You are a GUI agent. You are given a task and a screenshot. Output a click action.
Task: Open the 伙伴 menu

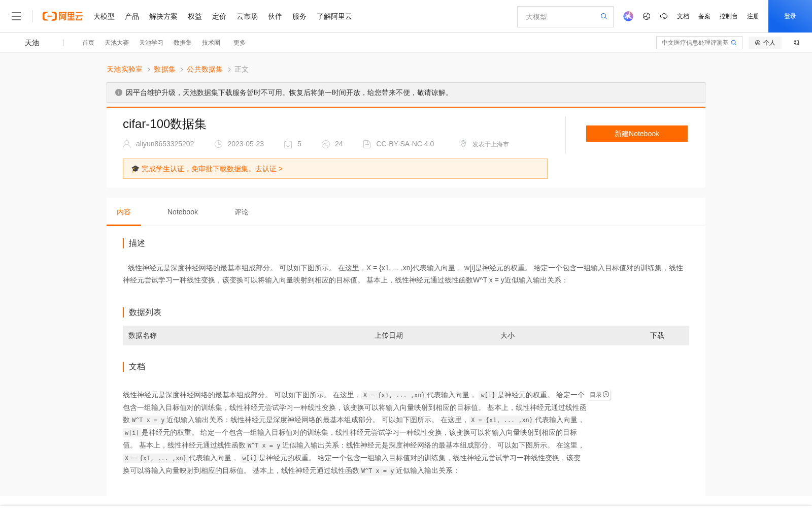pyautogui.click(x=275, y=16)
